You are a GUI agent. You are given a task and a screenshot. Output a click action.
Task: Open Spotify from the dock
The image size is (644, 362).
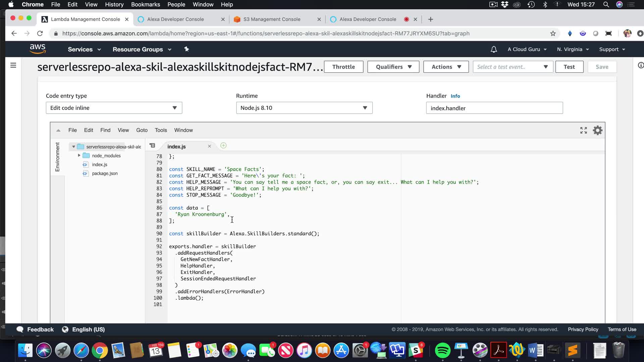point(442,351)
